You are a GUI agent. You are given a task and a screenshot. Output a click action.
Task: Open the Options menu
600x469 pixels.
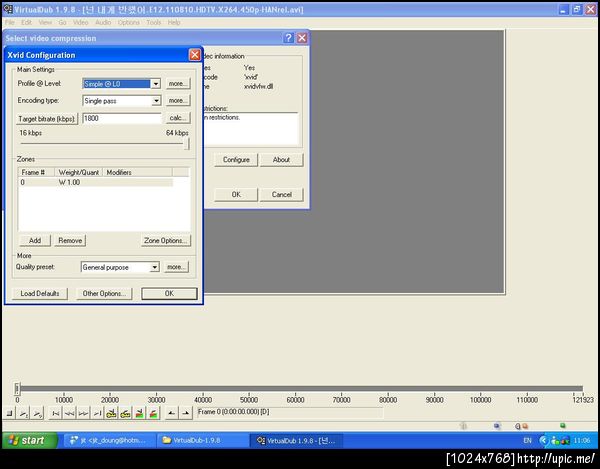tap(129, 22)
